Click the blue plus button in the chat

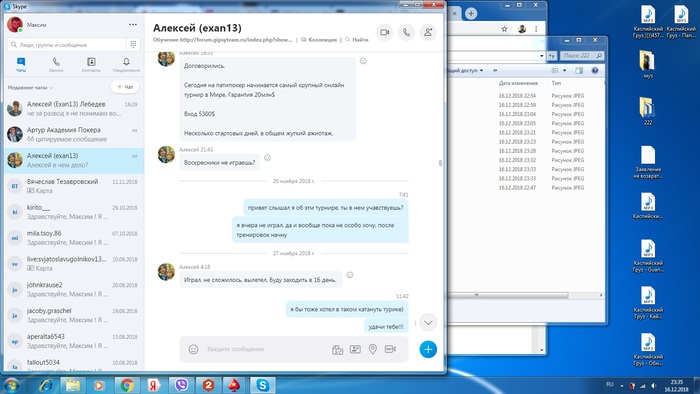click(428, 349)
